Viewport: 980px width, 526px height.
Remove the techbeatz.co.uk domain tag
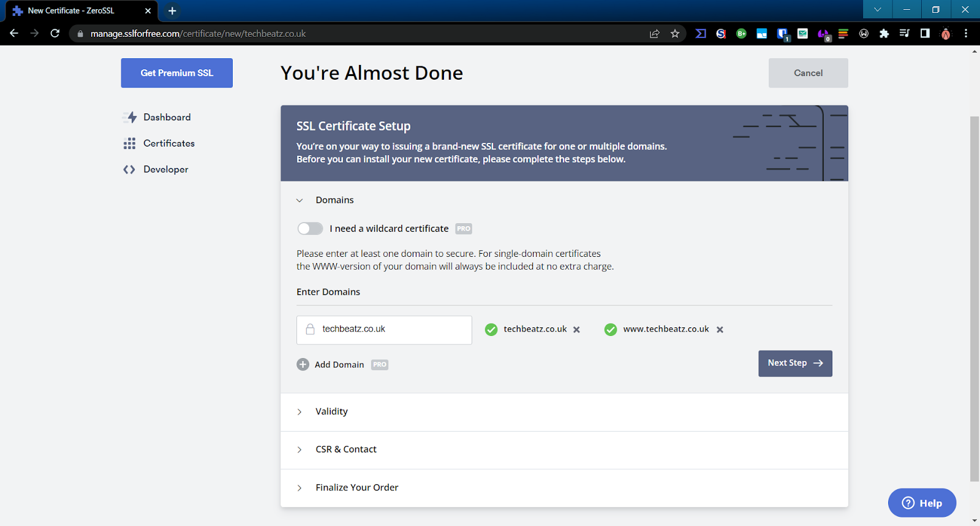pyautogui.click(x=576, y=330)
